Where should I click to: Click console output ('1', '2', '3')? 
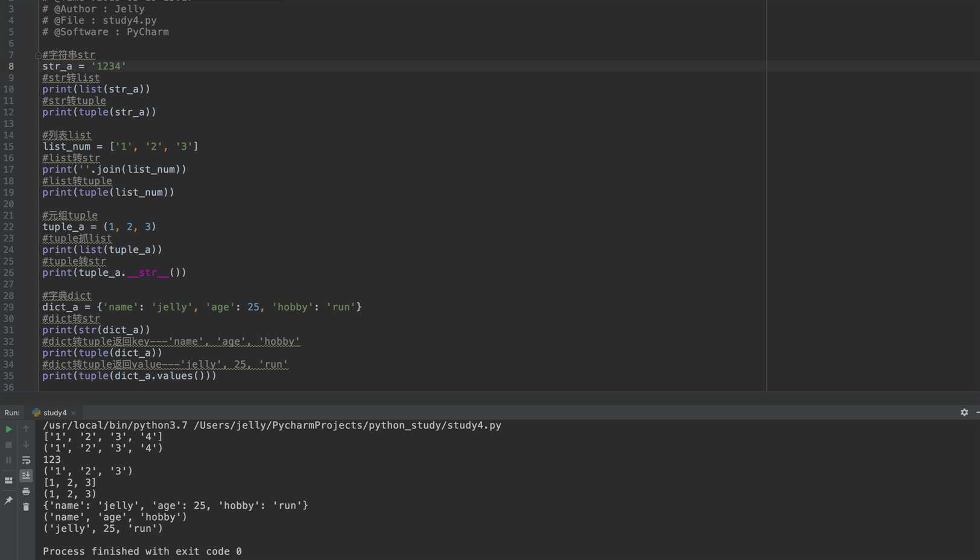point(87,471)
